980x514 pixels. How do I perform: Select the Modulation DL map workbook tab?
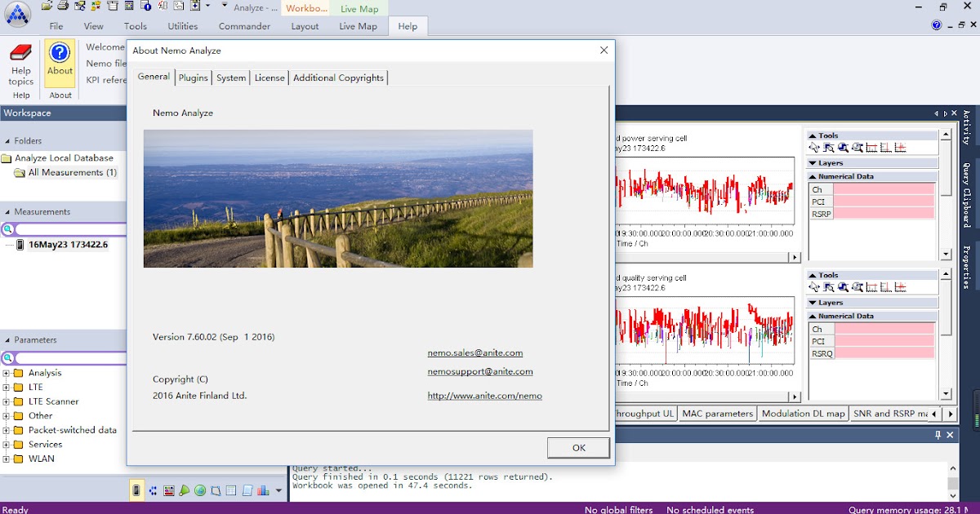803,414
